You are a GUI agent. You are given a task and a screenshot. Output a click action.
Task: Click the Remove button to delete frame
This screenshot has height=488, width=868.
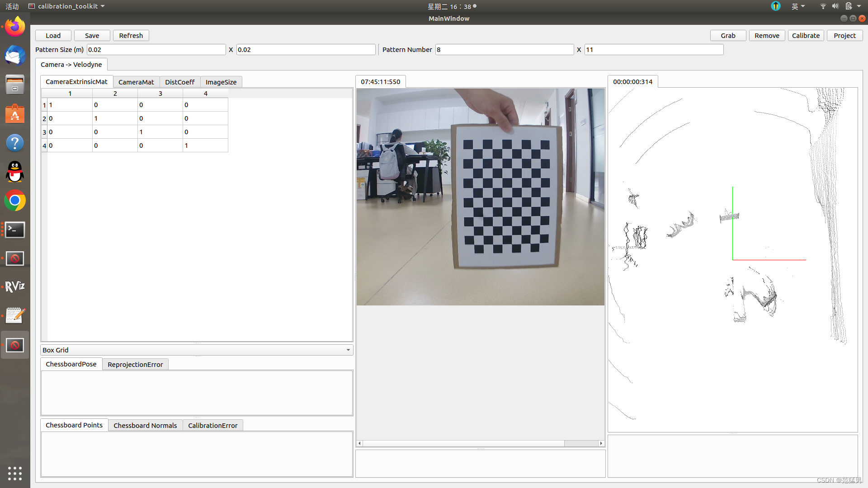tap(767, 35)
